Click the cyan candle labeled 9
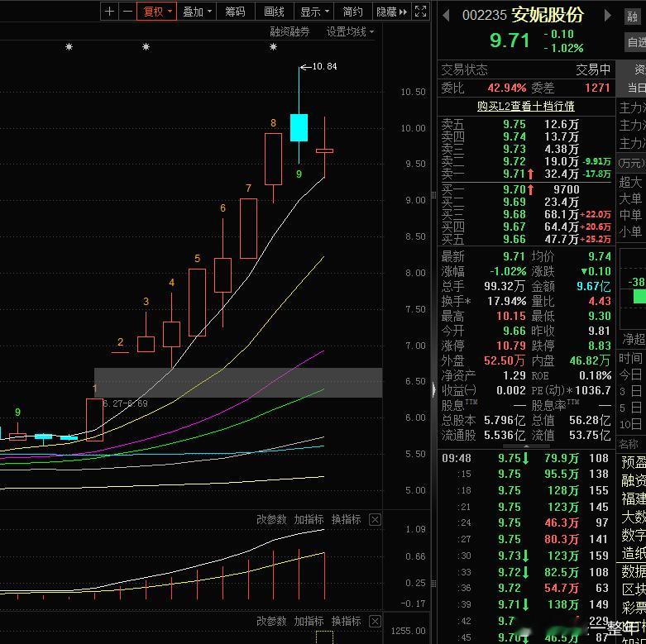 tap(299, 127)
